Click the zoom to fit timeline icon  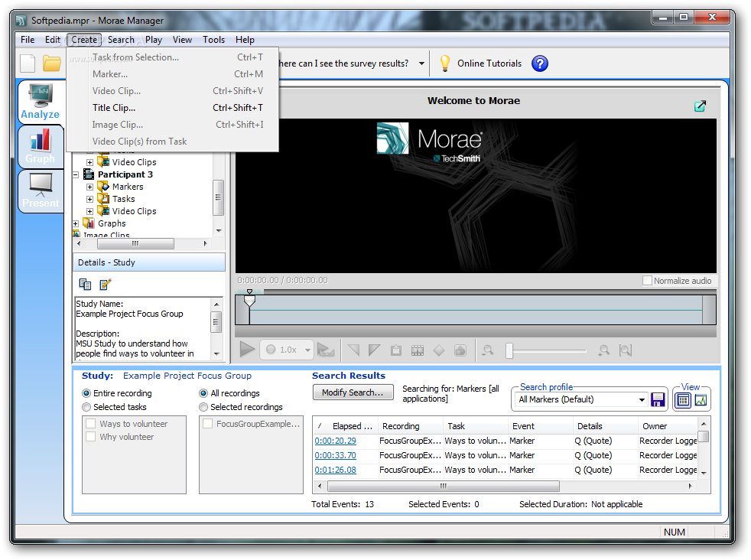[625, 350]
